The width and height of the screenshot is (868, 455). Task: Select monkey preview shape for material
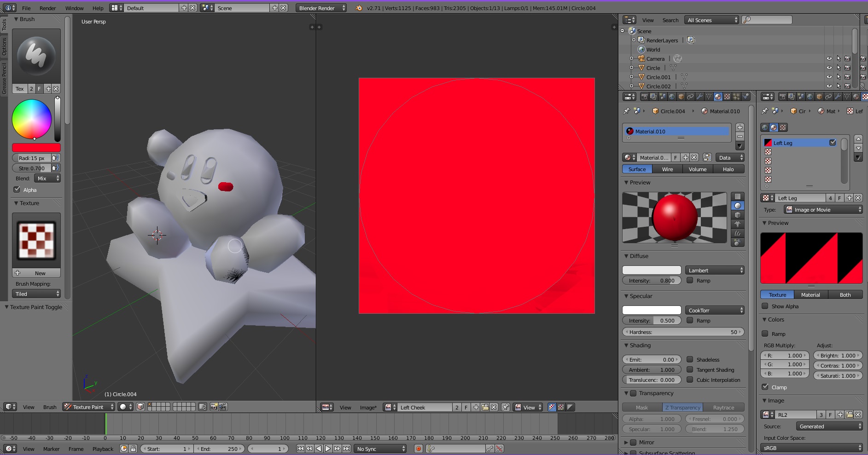738,224
